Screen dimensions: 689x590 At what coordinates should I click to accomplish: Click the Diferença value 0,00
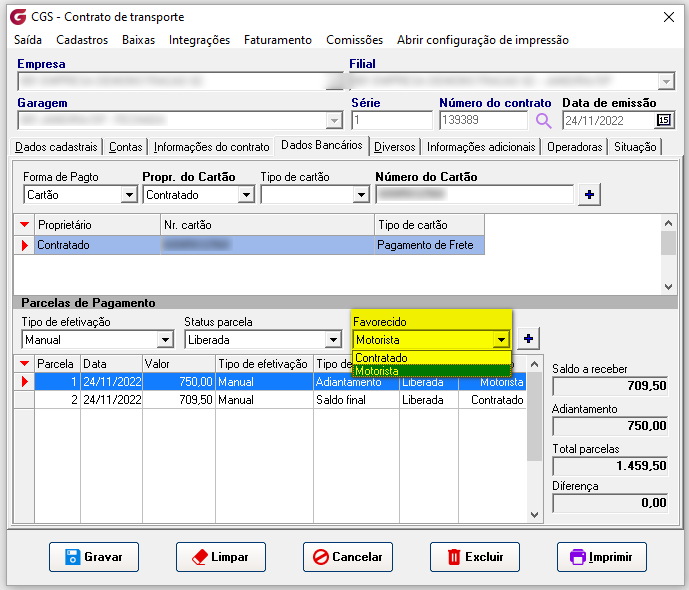click(x=610, y=503)
